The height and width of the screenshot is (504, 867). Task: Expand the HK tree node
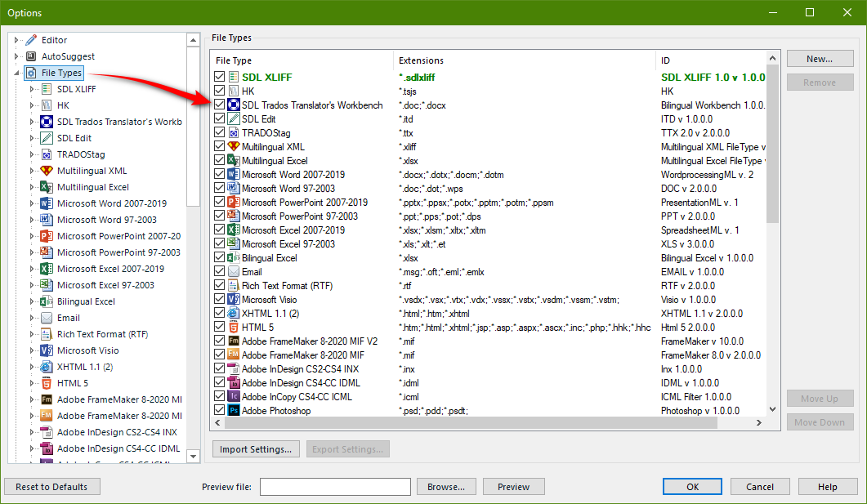click(x=32, y=105)
